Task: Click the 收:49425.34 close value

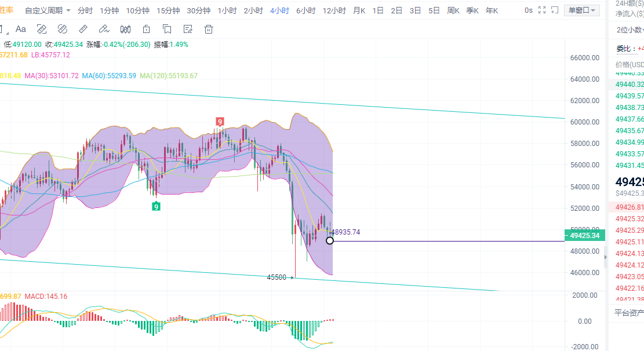Action: 64,45
